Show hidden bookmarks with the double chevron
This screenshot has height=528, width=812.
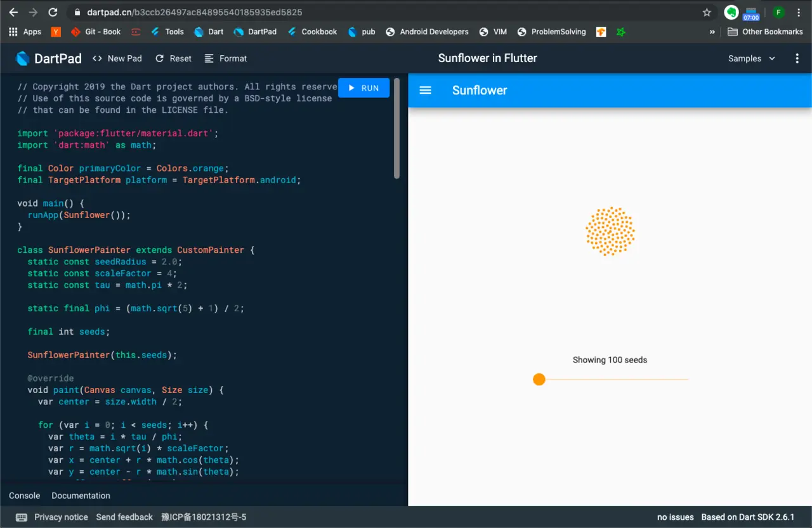click(712, 32)
